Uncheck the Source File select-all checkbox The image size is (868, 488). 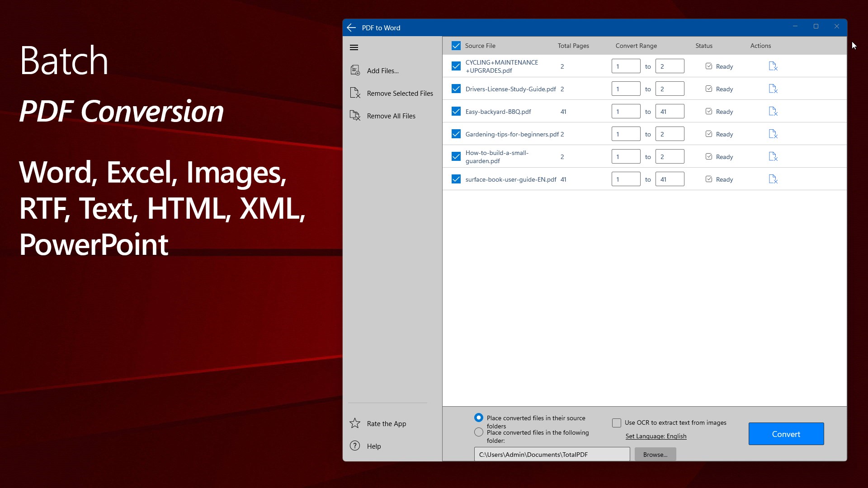click(x=456, y=46)
